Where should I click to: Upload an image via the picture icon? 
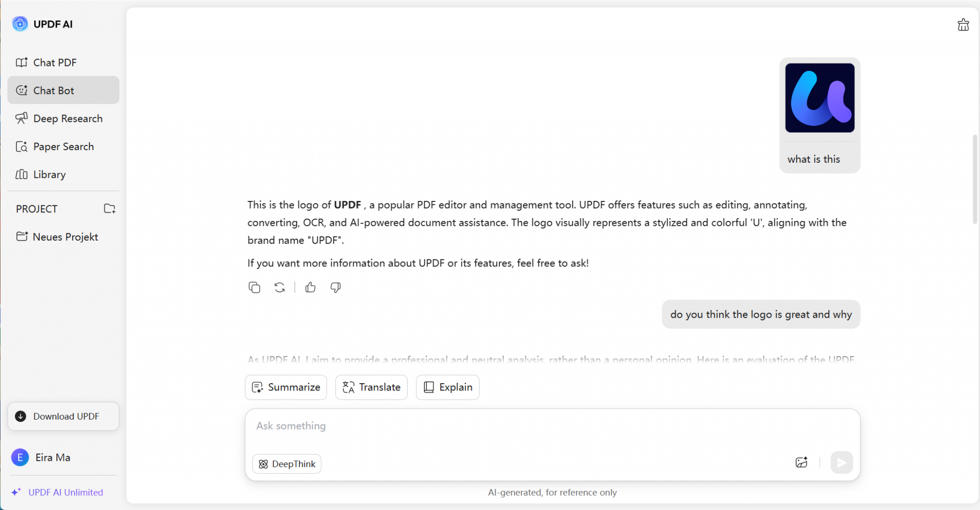[x=802, y=462]
